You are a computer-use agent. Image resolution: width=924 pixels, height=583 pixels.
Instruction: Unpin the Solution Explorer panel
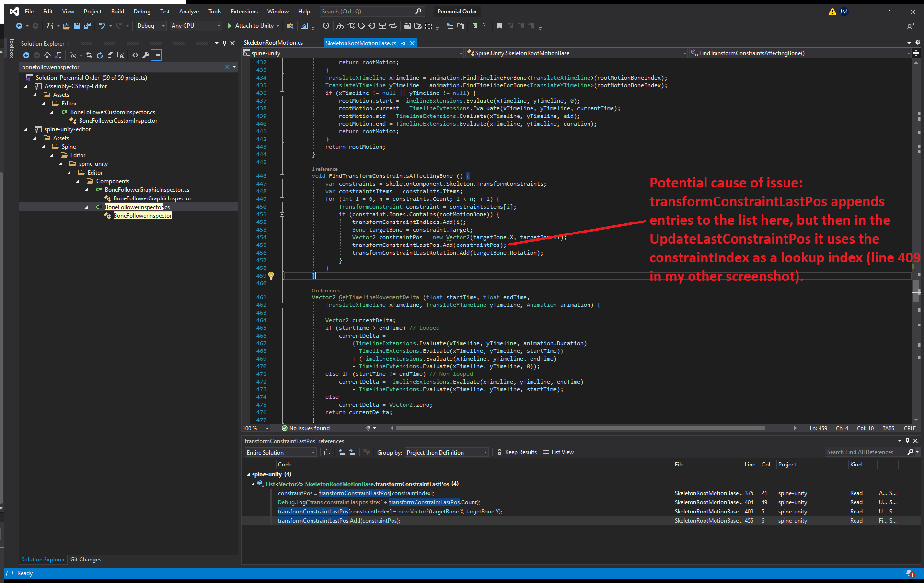[224, 43]
